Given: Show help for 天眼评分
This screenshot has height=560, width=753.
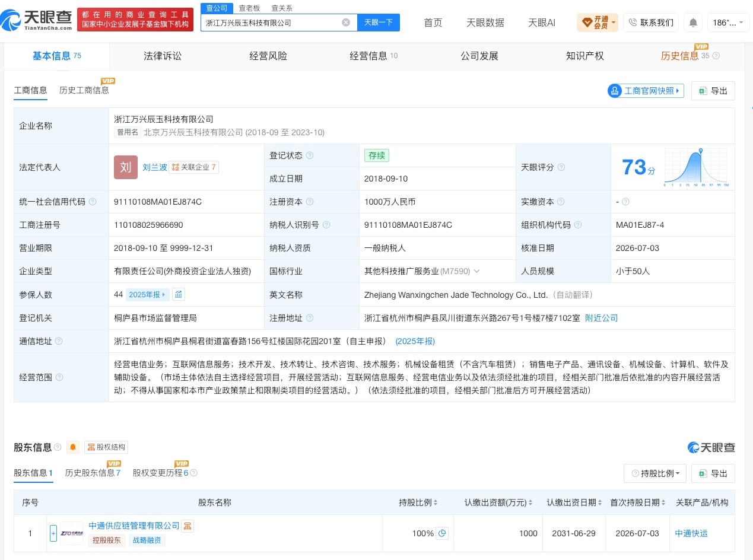Looking at the screenshot, I should [x=561, y=167].
